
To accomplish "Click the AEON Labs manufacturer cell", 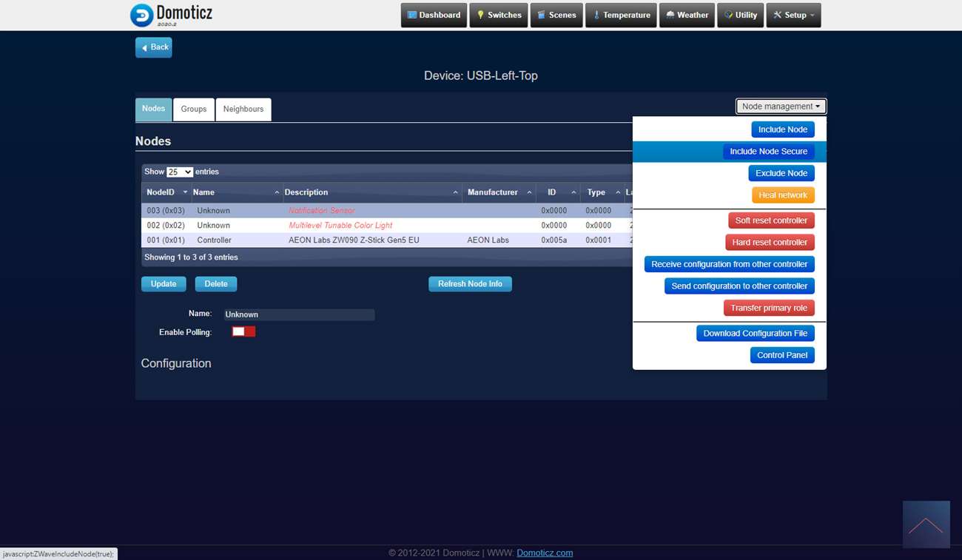I will pos(488,240).
